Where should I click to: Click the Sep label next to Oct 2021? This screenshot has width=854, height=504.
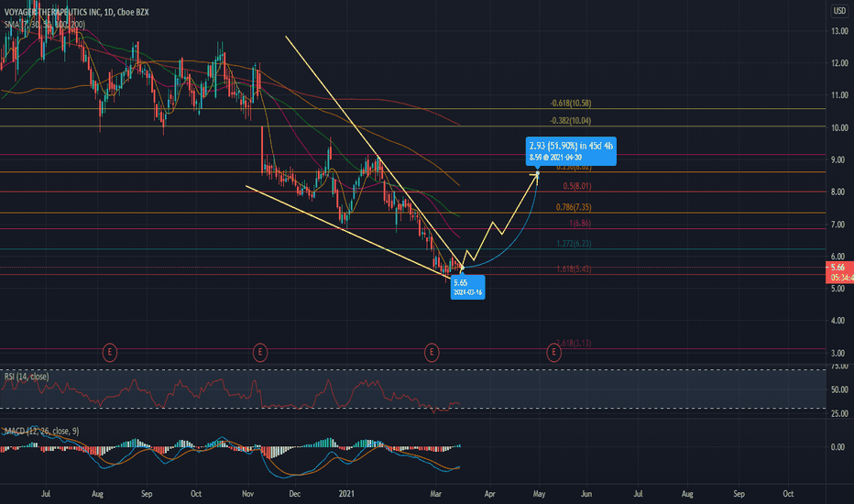739,494
